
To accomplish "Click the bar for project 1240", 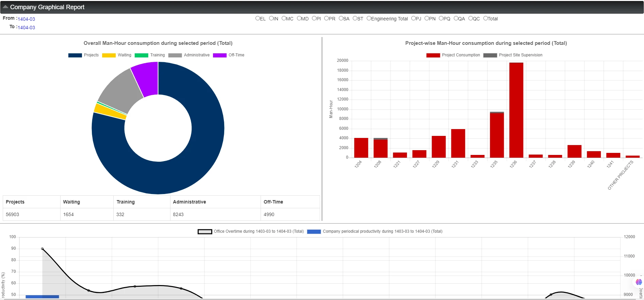I will [x=594, y=154].
